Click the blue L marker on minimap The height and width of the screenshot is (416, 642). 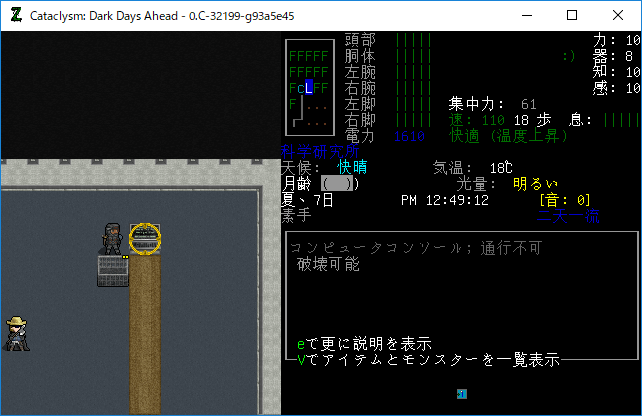(310, 87)
